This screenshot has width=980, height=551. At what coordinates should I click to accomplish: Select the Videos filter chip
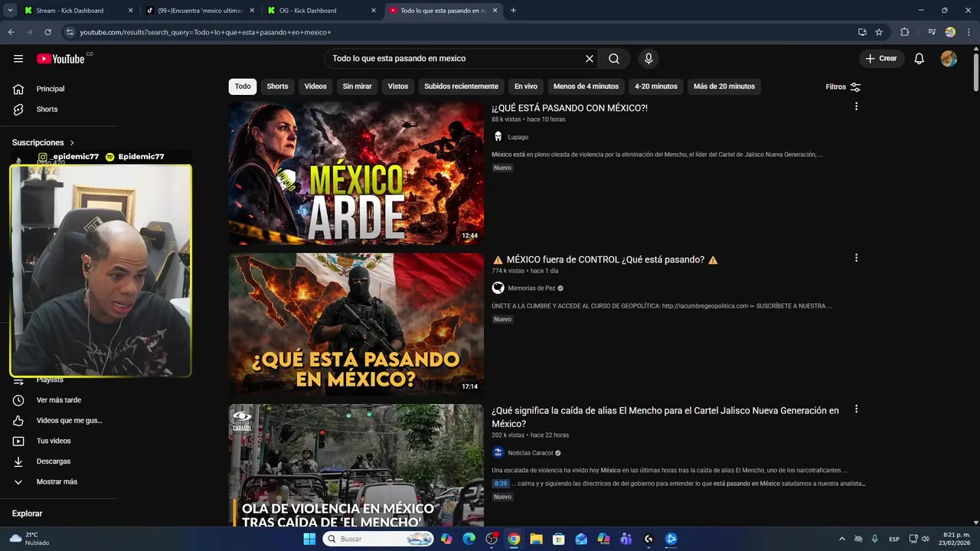coord(315,86)
